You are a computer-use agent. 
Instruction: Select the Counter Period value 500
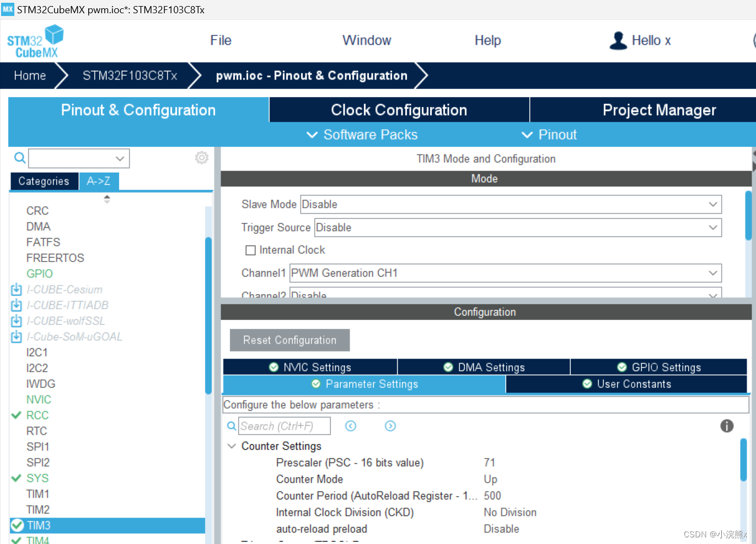(x=492, y=495)
